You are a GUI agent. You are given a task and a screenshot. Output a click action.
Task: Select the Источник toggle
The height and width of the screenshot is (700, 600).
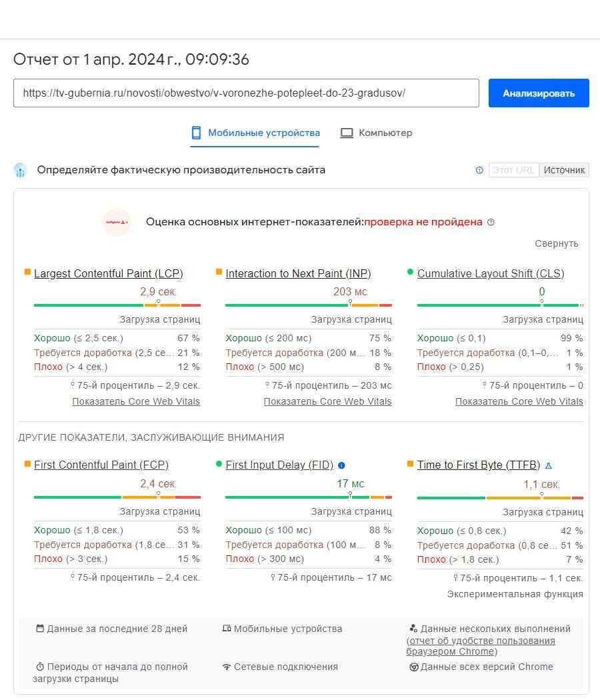pos(564,169)
